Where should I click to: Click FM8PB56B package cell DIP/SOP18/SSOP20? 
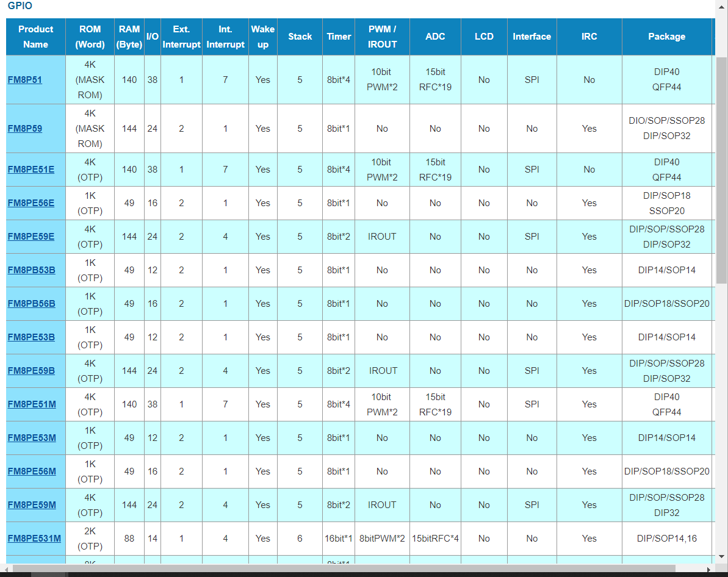click(667, 304)
